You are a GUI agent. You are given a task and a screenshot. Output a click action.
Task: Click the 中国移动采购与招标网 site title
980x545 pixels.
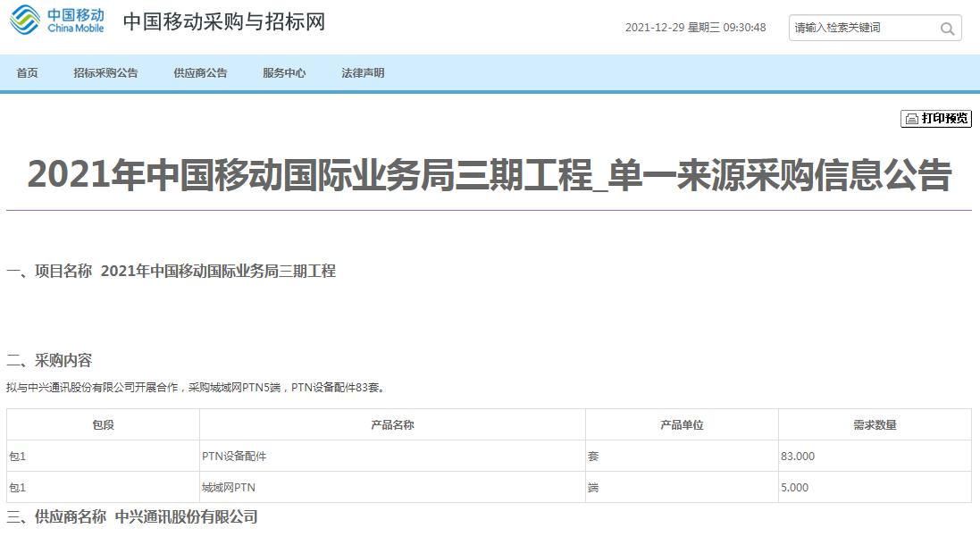click(x=224, y=21)
